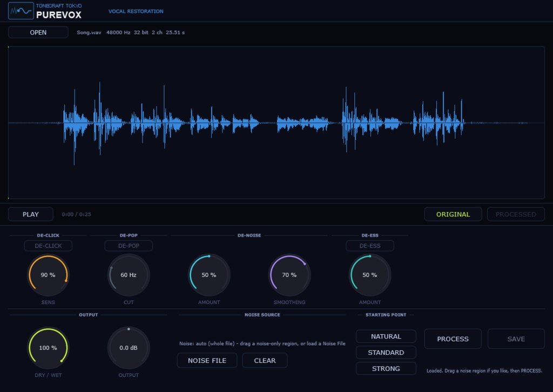The height and width of the screenshot is (392, 553).
Task: Switch monitoring to ORIGINAL audio
Action: (453, 214)
